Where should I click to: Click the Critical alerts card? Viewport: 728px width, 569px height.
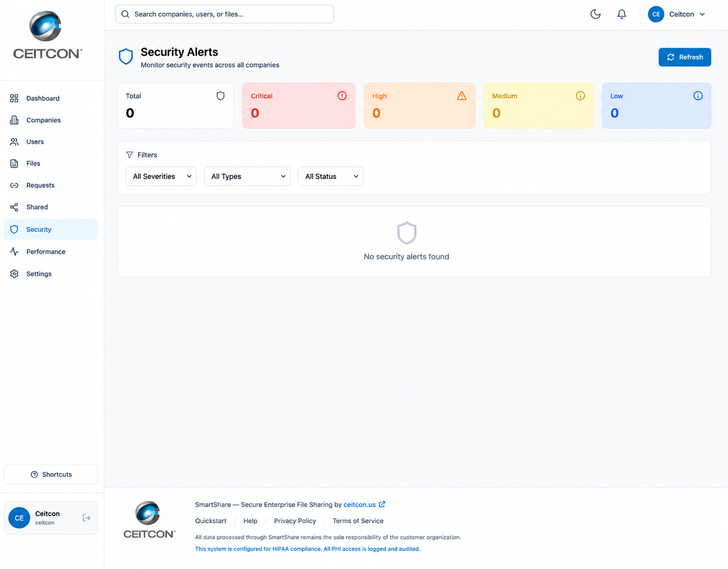pyautogui.click(x=299, y=106)
